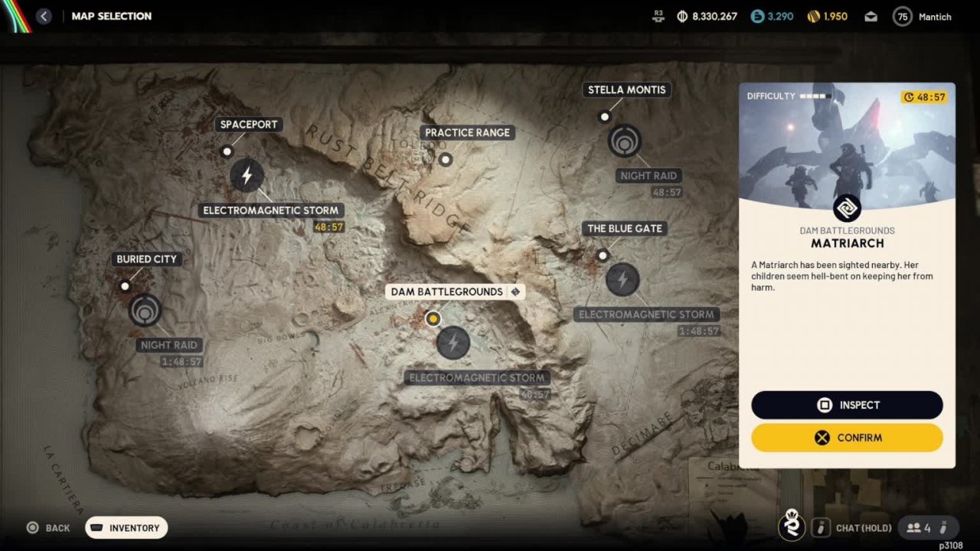The width and height of the screenshot is (980, 551).
Task: Click the Electromagnetic Storm label under Spaceport
Action: coord(270,210)
